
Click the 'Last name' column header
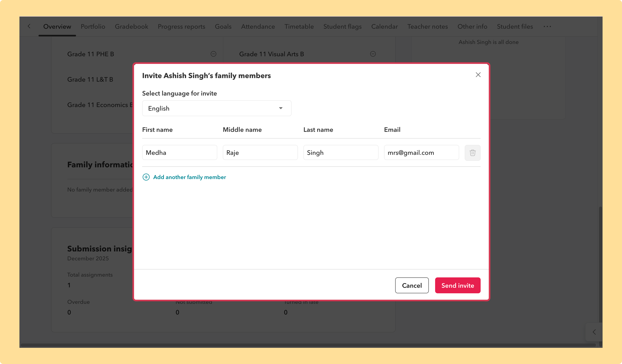coord(318,130)
